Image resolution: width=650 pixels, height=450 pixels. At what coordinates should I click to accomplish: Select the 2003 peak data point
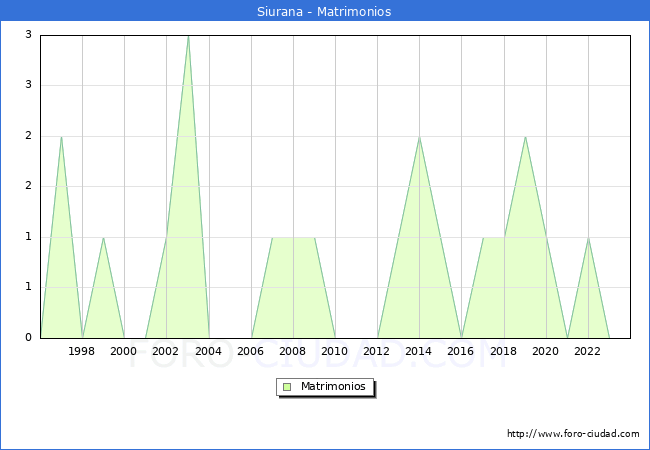(188, 36)
